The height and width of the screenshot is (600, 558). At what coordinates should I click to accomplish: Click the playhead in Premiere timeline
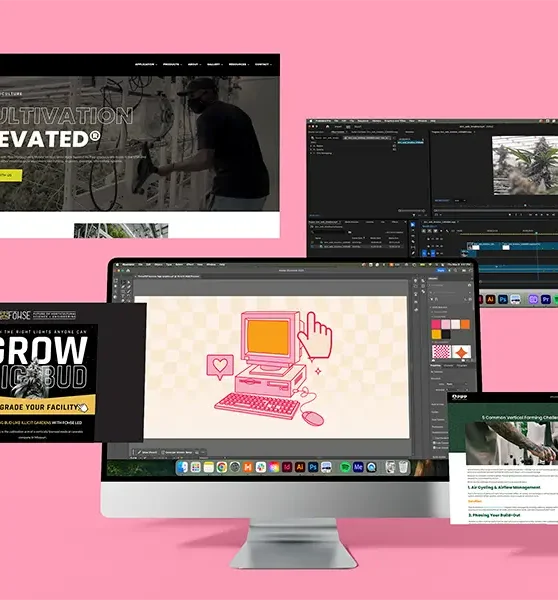click(x=536, y=233)
